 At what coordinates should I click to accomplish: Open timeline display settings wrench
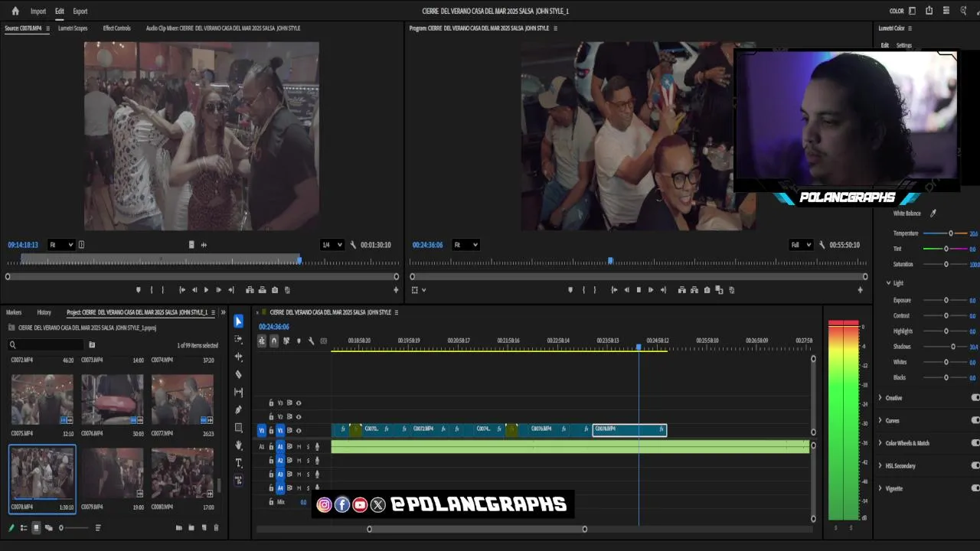[311, 341]
